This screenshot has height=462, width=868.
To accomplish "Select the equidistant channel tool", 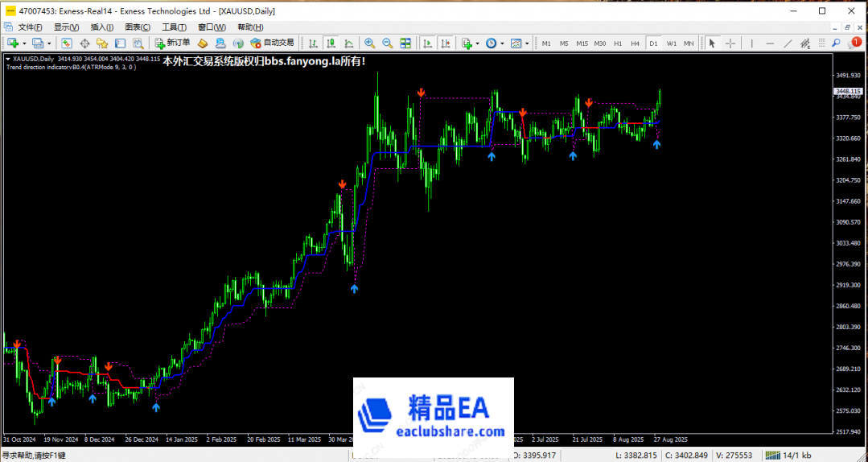I will tap(805, 43).
